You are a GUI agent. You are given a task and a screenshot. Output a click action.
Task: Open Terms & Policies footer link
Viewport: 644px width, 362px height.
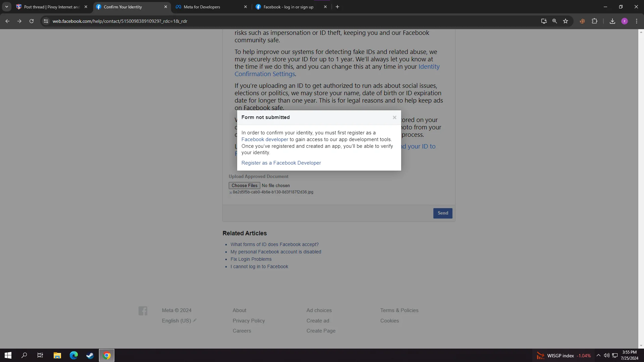(x=399, y=310)
